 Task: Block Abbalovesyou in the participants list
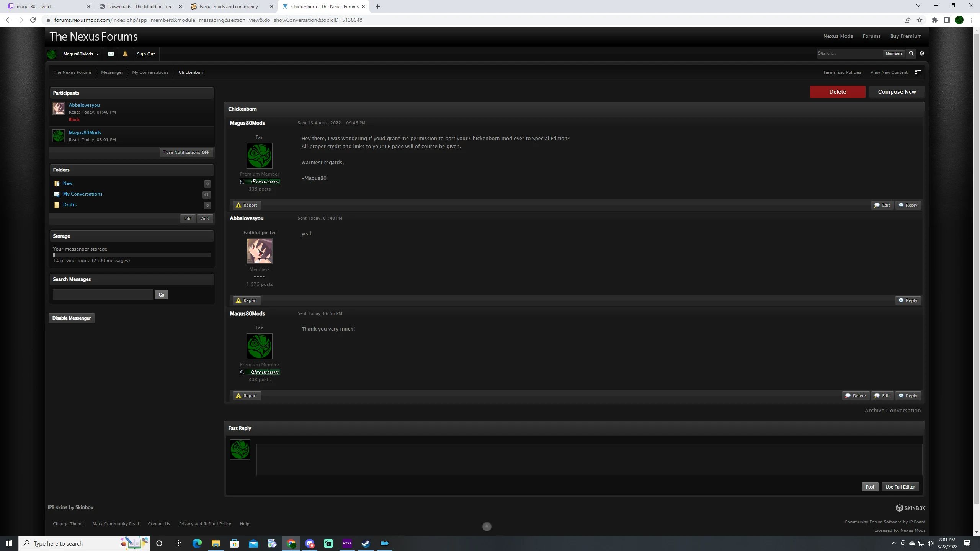coord(74,119)
